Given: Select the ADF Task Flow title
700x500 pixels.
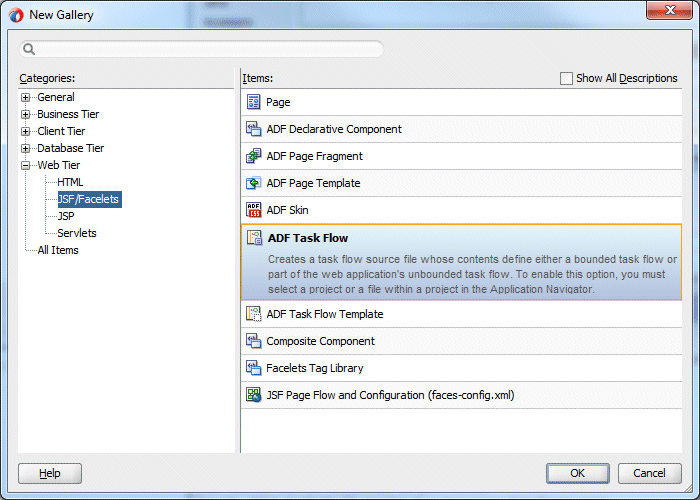Looking at the screenshot, I should [308, 238].
